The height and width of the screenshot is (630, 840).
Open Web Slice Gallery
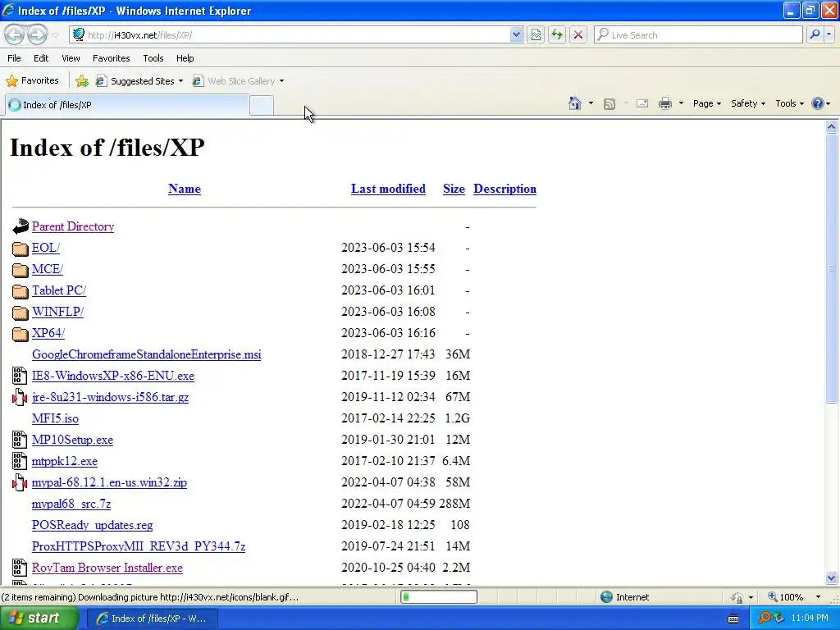pyautogui.click(x=239, y=81)
